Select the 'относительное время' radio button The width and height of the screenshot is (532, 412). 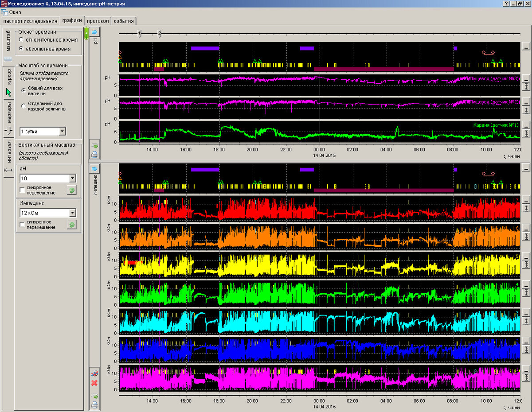[x=22, y=40]
